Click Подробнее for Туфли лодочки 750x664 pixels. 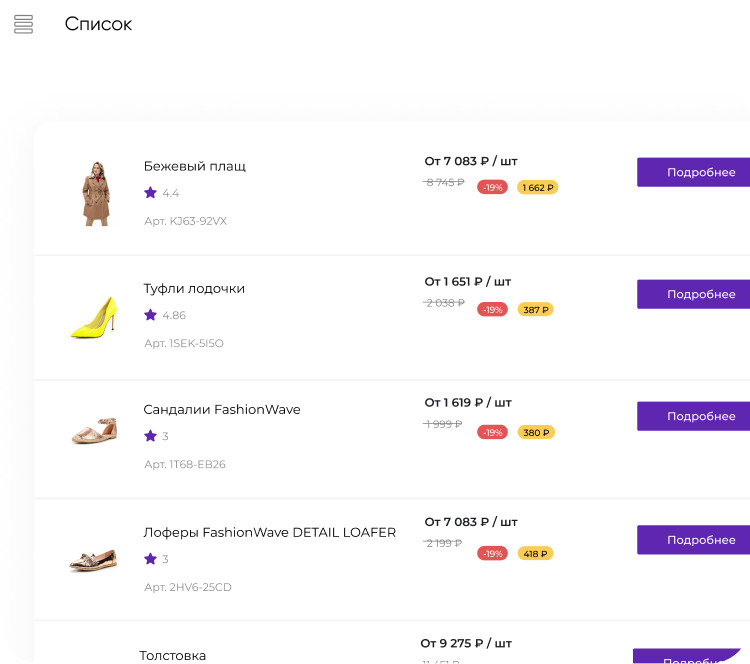coord(695,294)
